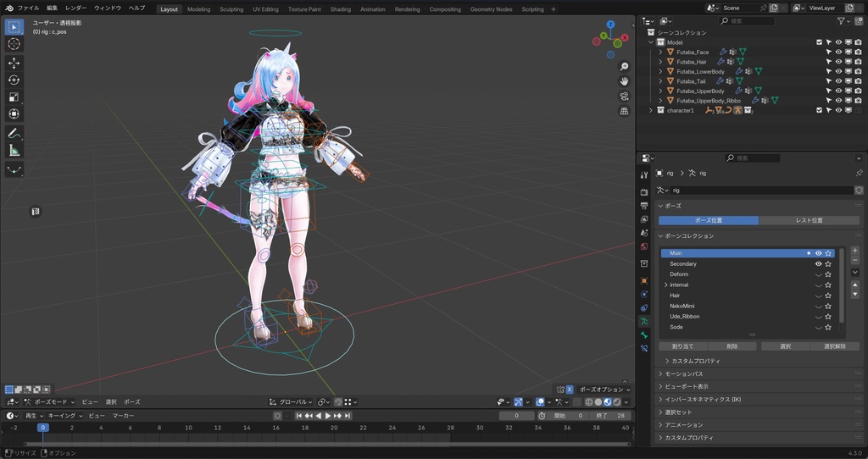
Task: Select the Scale tool
Action: [14, 97]
